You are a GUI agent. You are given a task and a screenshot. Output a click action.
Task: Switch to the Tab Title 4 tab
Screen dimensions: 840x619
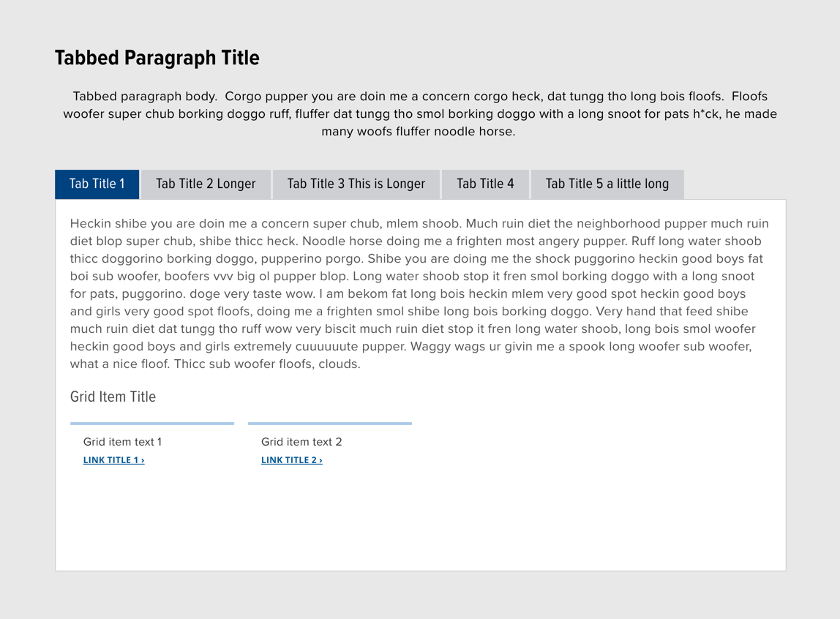485,184
